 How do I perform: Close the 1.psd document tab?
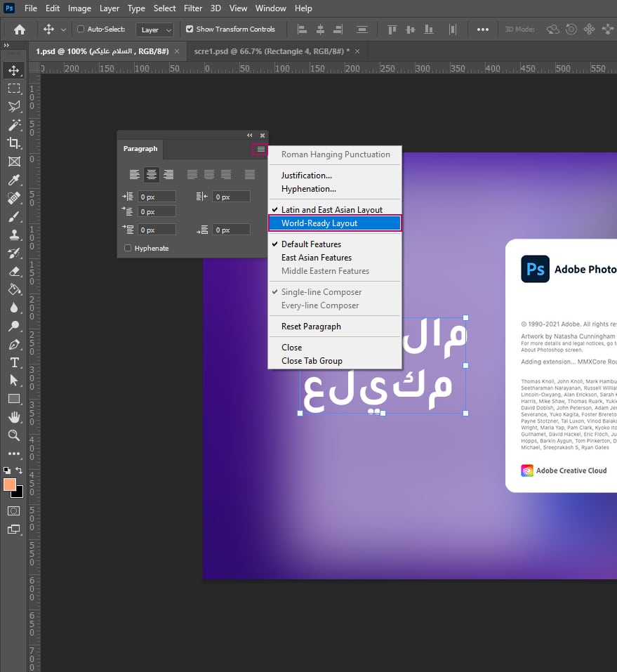tap(177, 51)
